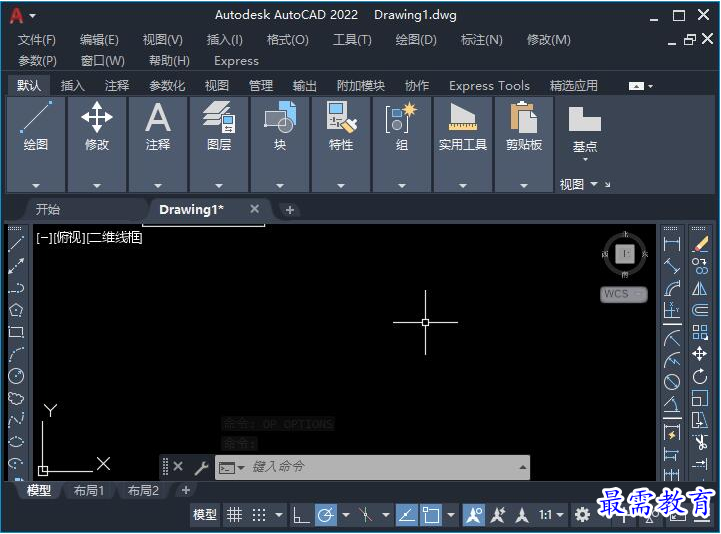Viewport: 721px width, 534px height.
Task: Select the Ordinate Dimension tool
Action: pos(672,310)
